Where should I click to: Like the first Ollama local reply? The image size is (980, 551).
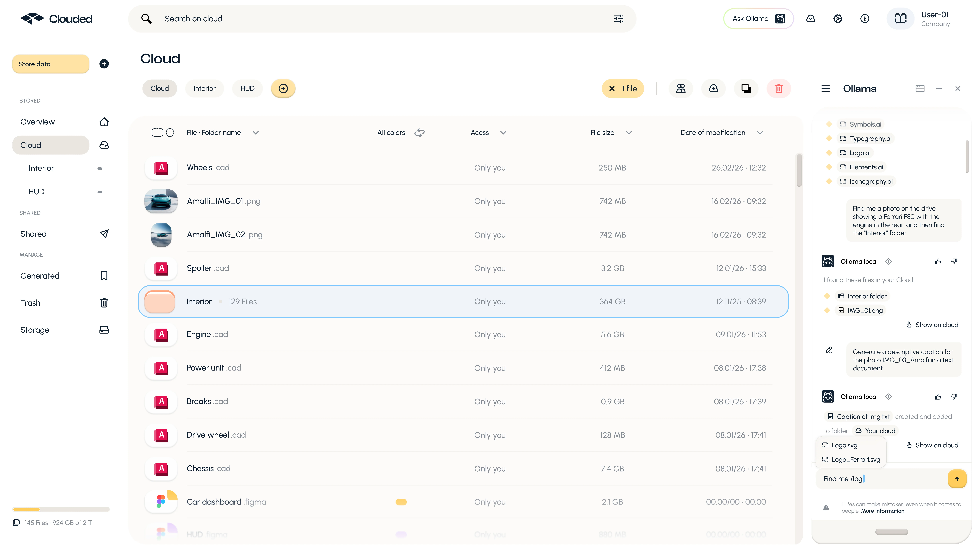[x=938, y=262]
